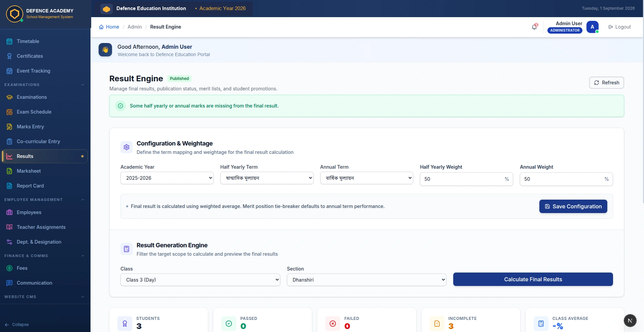This screenshot has width=644, height=332.
Task: Click the Students count ribbon icon
Action: coord(125,324)
